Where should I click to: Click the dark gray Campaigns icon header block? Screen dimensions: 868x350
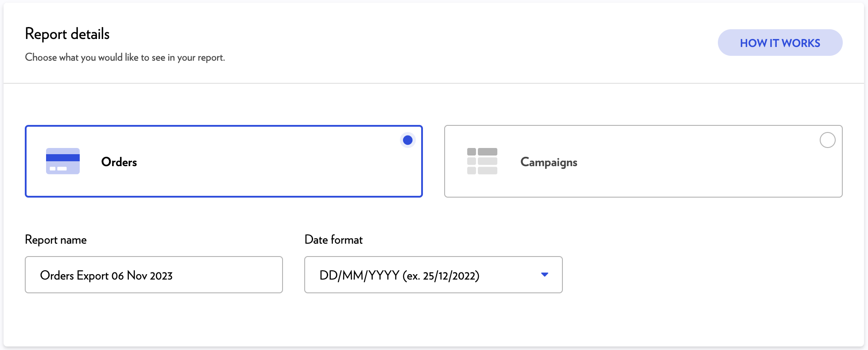point(487,152)
